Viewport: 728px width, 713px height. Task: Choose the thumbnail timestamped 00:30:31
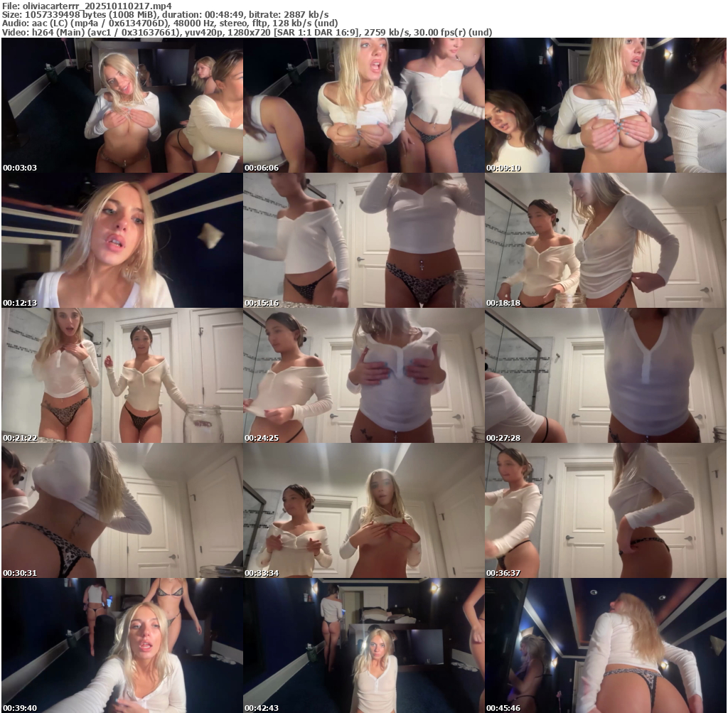click(x=122, y=510)
